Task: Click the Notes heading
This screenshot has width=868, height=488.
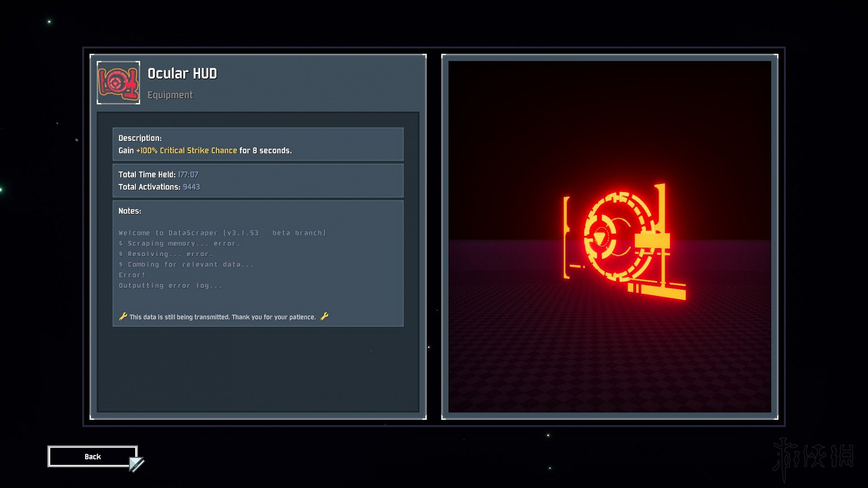Action: coord(130,211)
